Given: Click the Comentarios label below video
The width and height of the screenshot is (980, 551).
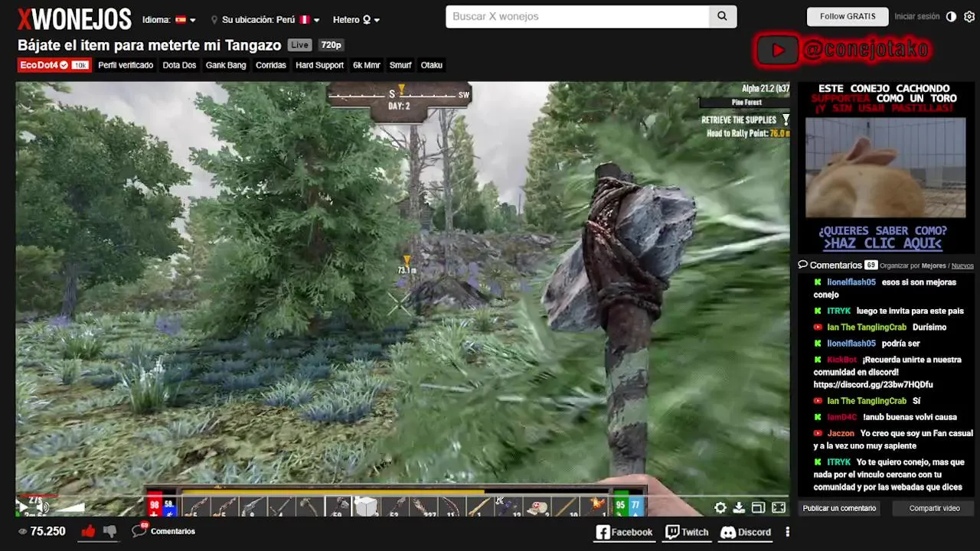Looking at the screenshot, I should [172, 531].
